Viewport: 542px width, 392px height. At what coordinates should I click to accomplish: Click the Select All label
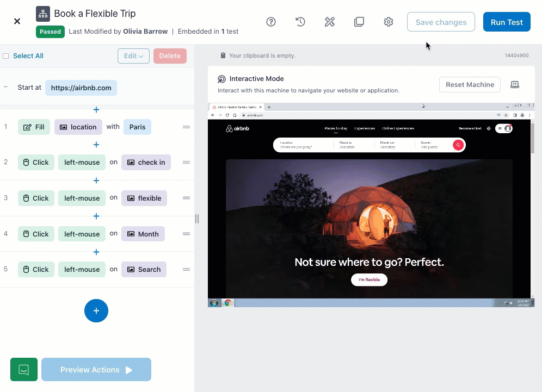[x=28, y=56]
